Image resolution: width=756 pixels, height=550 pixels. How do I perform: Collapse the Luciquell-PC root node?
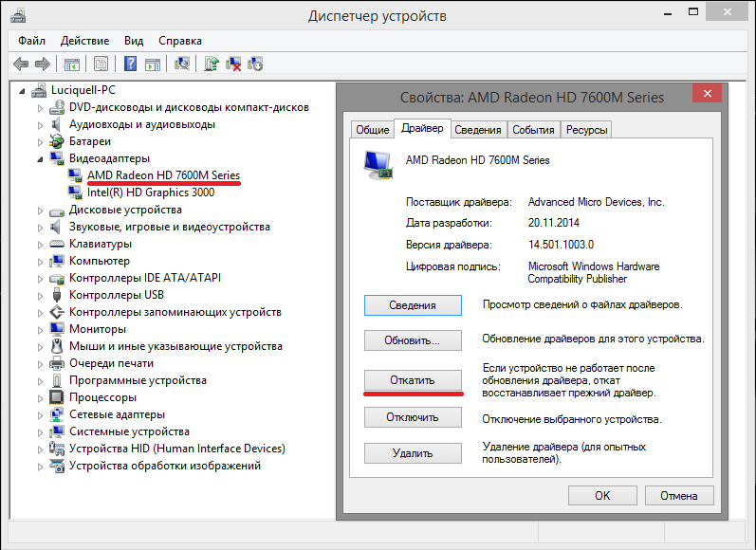(x=22, y=91)
